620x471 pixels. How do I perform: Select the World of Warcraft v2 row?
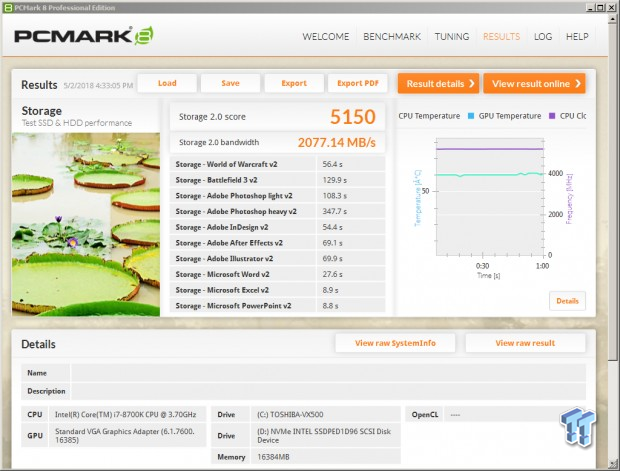coord(278,164)
